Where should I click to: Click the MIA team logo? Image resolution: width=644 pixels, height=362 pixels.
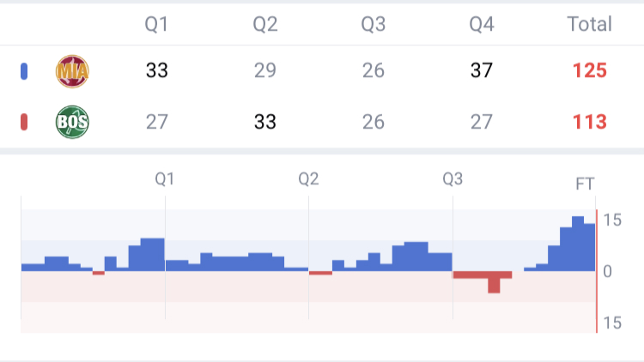(x=72, y=70)
